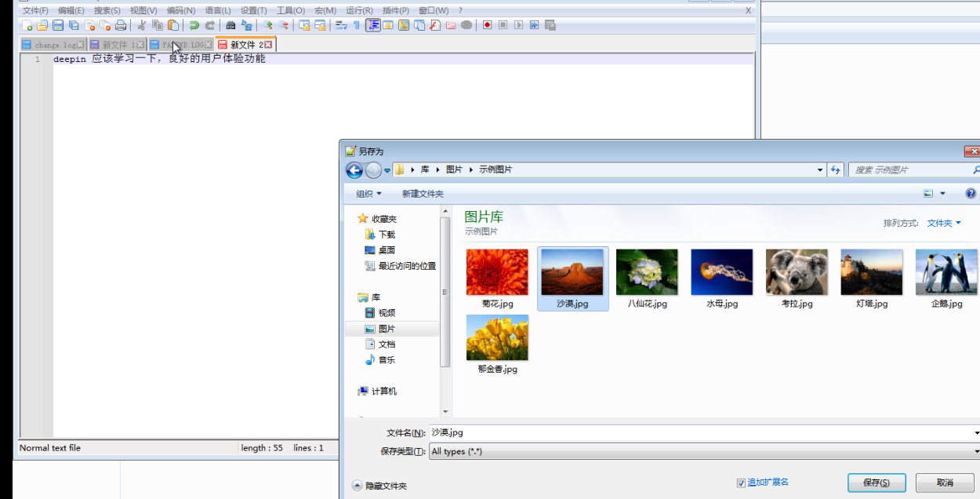Click Back arrow in Save As dialog
The image size is (980, 499).
354,170
